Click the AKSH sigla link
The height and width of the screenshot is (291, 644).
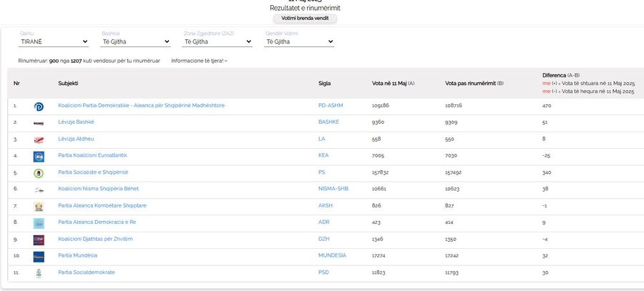326,205
